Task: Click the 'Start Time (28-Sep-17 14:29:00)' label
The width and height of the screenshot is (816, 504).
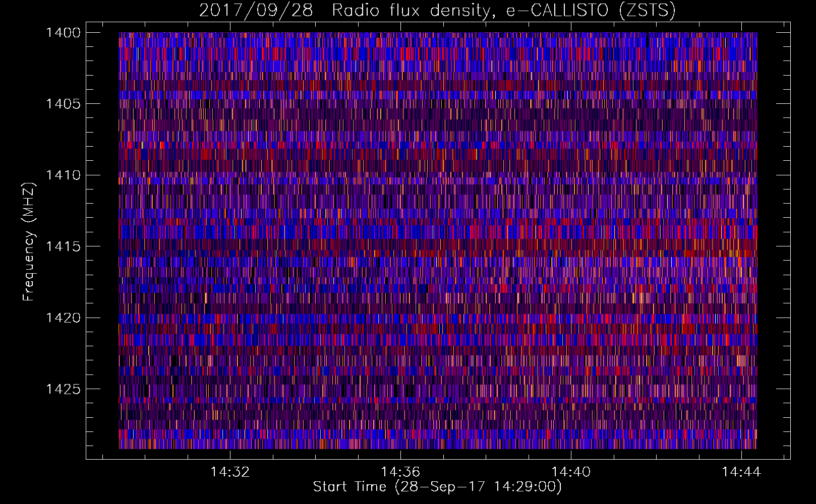Action: 437,487
